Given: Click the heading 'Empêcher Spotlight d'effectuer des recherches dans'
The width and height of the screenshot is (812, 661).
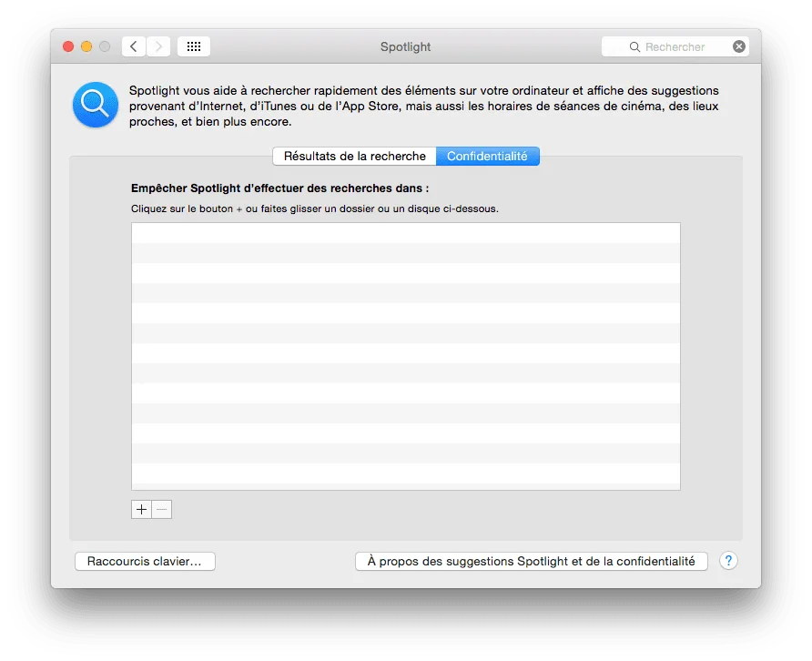Looking at the screenshot, I should [x=279, y=188].
